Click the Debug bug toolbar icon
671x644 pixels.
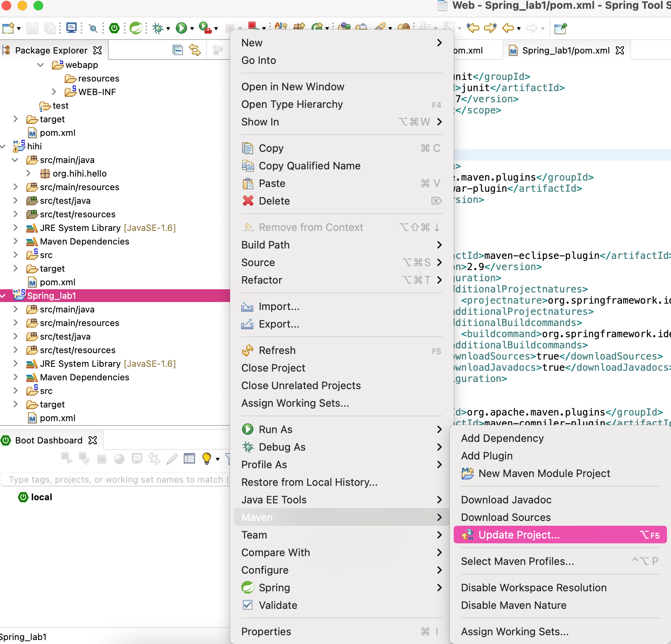pyautogui.click(x=158, y=28)
